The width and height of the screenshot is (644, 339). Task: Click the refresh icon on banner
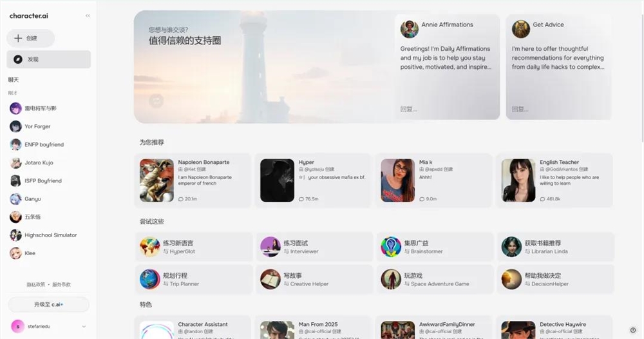click(156, 101)
